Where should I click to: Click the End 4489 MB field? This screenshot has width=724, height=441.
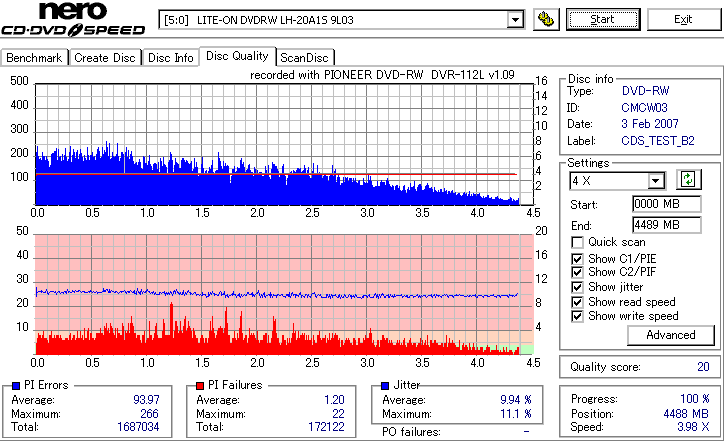[666, 225]
